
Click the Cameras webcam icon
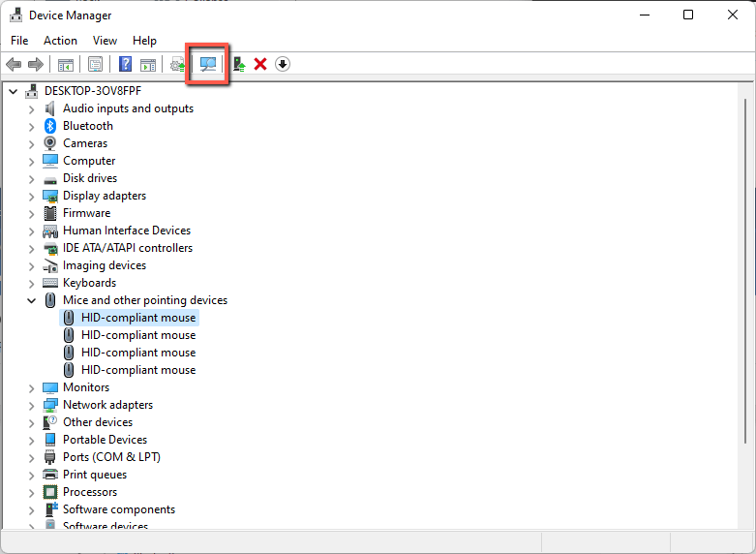pyautogui.click(x=50, y=143)
